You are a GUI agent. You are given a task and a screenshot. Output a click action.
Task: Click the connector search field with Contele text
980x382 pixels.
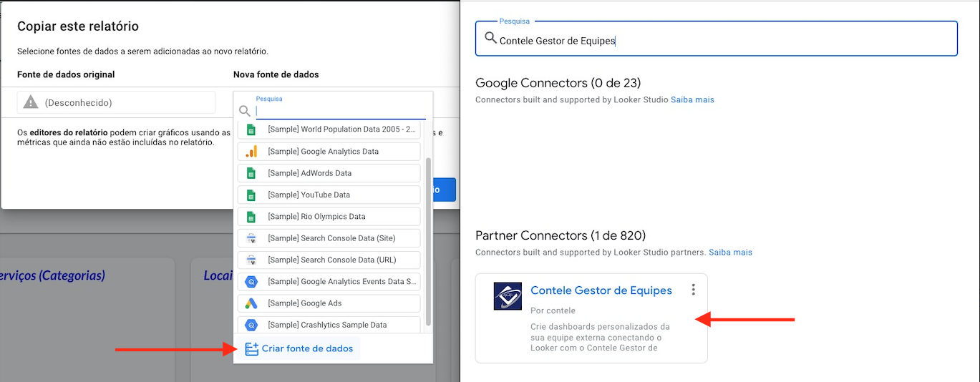pos(717,39)
